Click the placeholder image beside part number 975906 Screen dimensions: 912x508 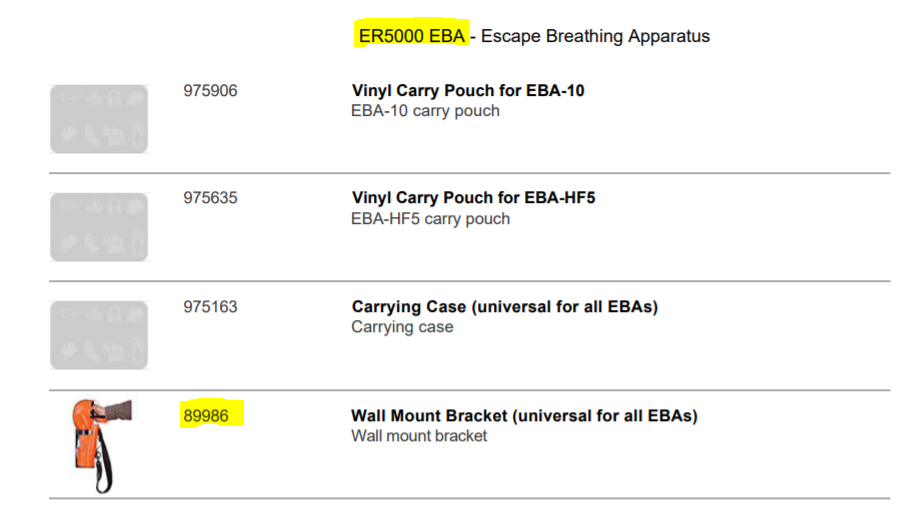pyautogui.click(x=99, y=119)
